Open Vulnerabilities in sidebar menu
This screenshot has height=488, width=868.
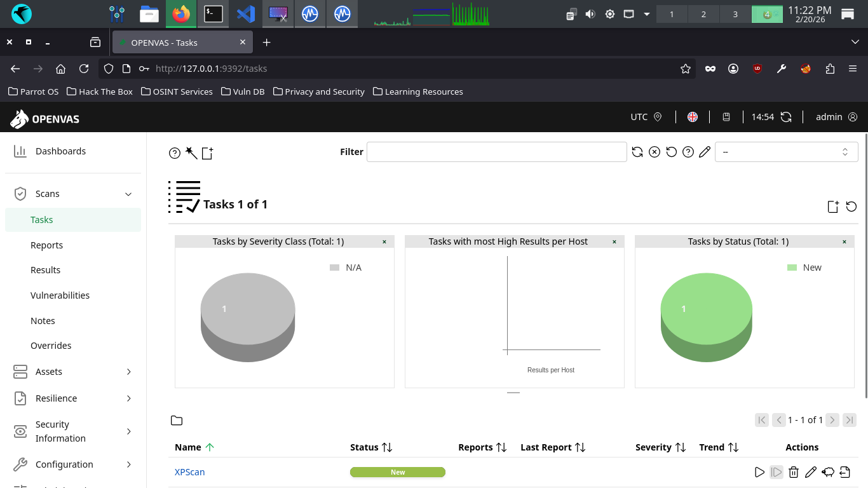[60, 295]
